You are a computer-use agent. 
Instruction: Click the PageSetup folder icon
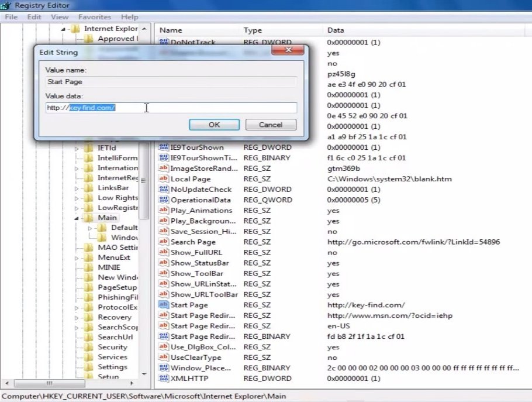[x=88, y=287]
